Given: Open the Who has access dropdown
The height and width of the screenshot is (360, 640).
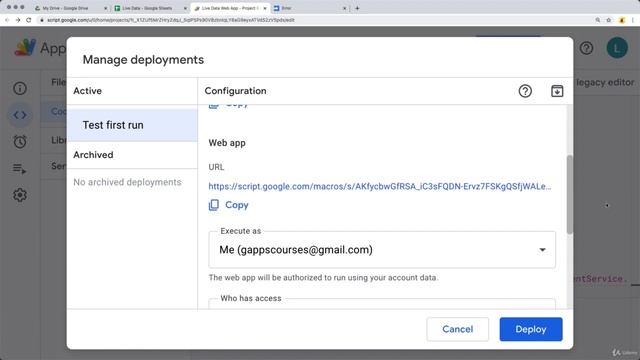Looking at the screenshot, I should (x=382, y=304).
